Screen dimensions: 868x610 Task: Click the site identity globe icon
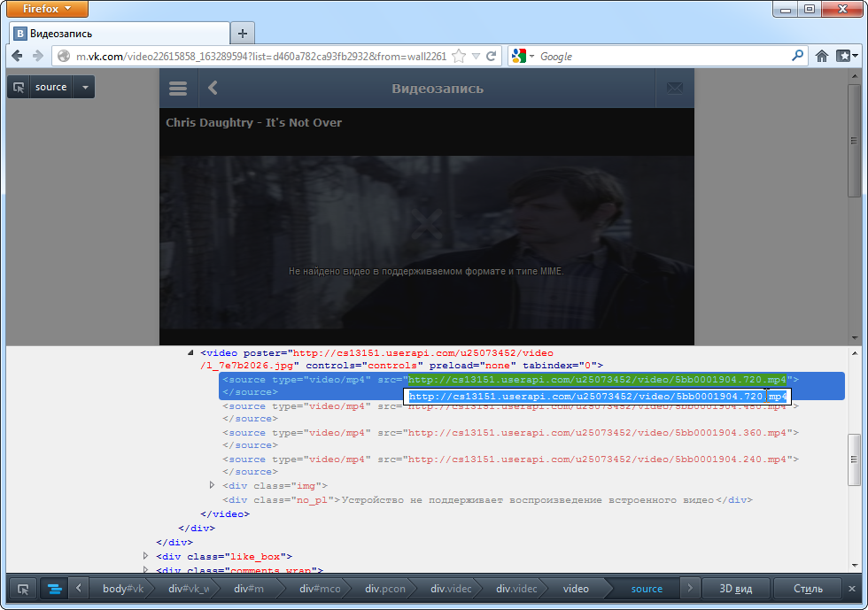point(64,56)
